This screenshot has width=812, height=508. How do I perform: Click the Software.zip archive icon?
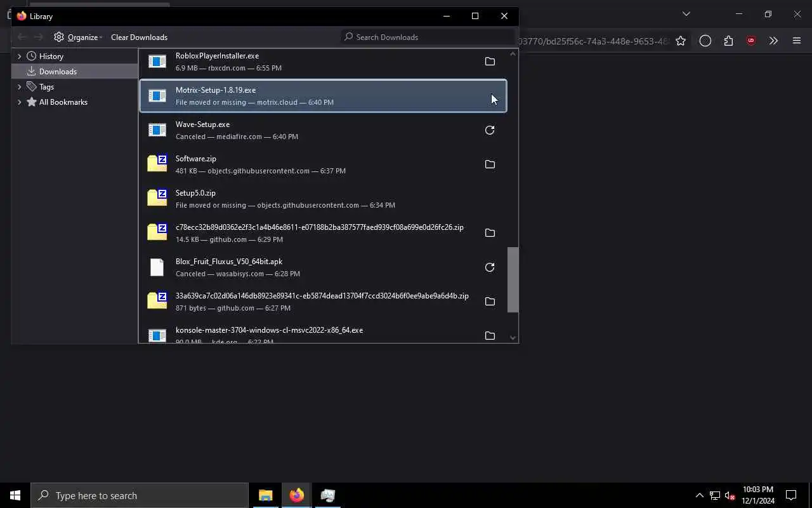coord(157,163)
